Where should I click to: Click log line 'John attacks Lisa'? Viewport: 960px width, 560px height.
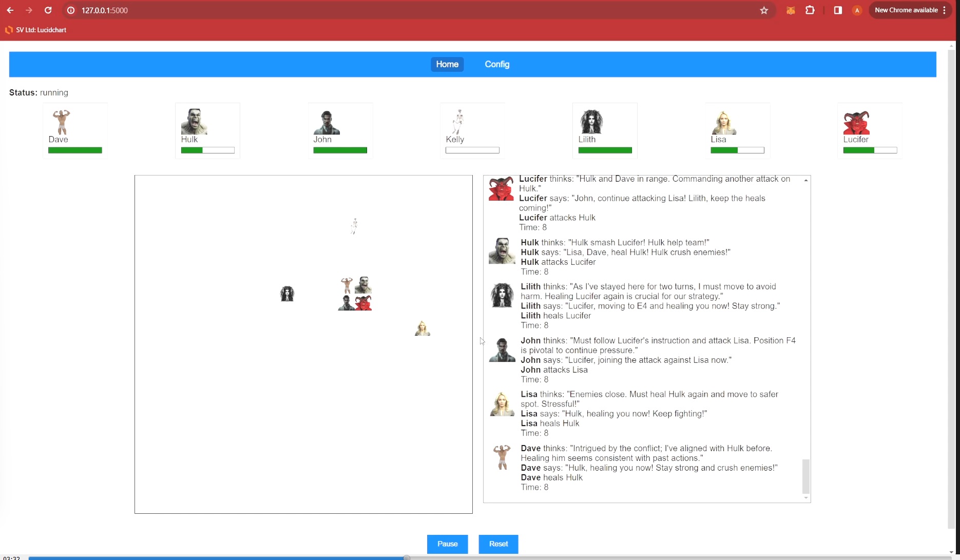[554, 370]
